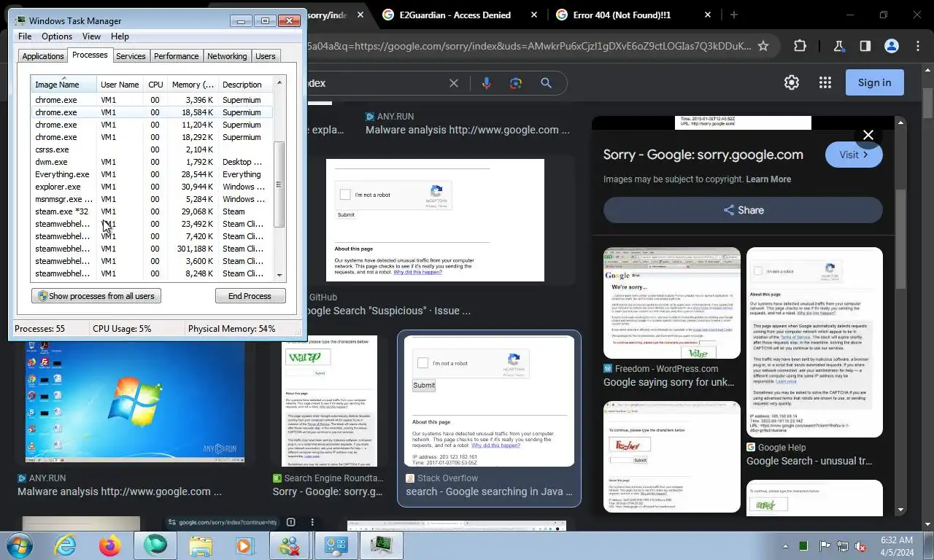Launch Internet Explorer from taskbar
The image size is (934, 560).
65,545
